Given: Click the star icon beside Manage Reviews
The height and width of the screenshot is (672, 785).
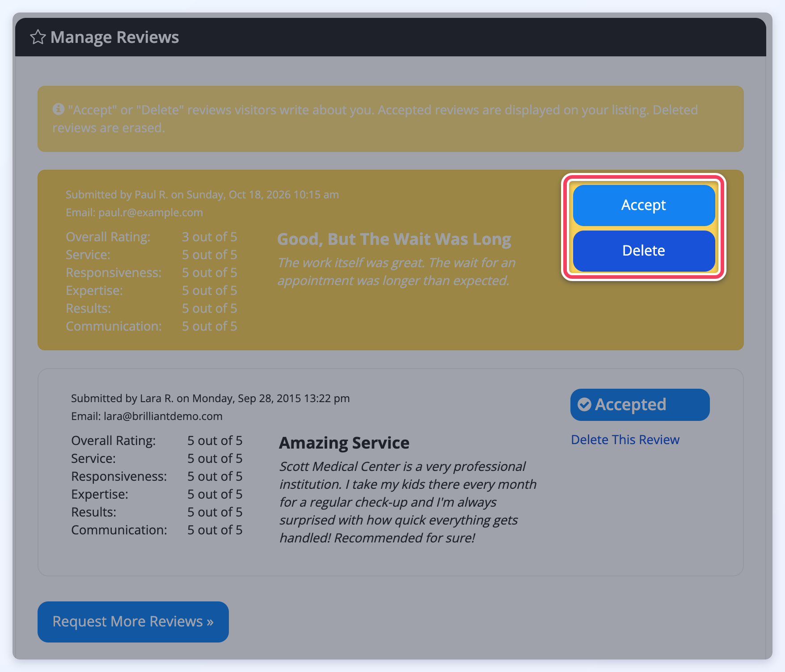Looking at the screenshot, I should click(38, 37).
